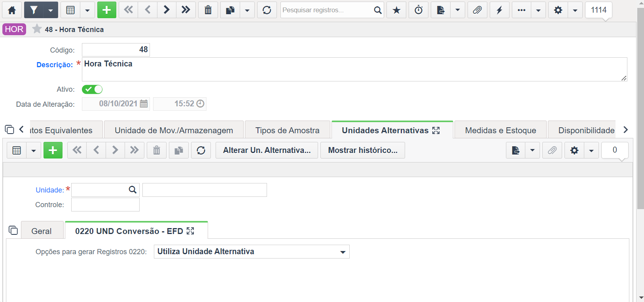Screen dimensions: 644x302
Task: Switch to the Geral subtab
Action: point(42,231)
